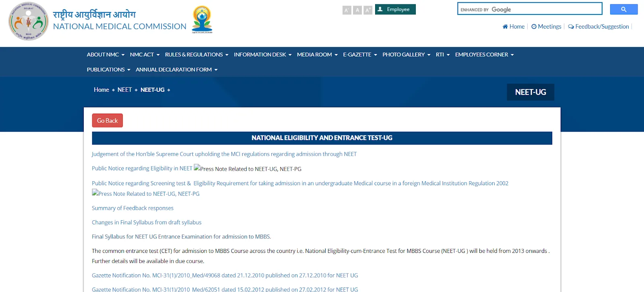
Task: Open Gazette Notification dated 21.12.2010 link
Action: tap(225, 275)
